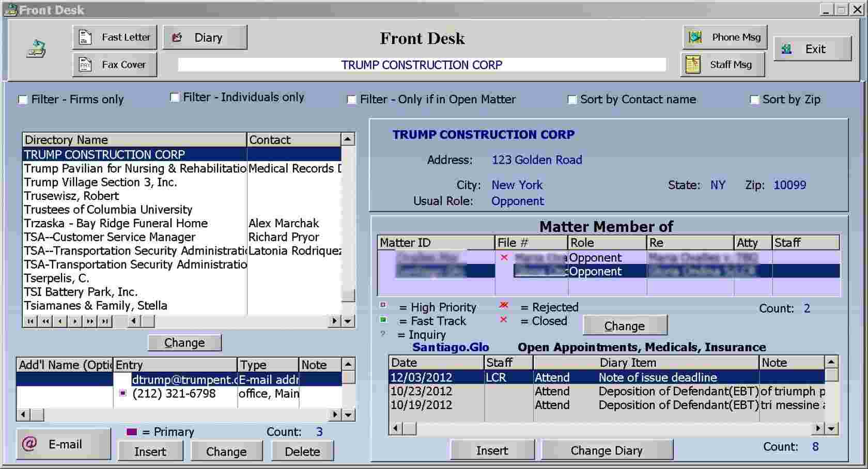Click the Change Diary button
868x469 pixels.
tap(607, 450)
